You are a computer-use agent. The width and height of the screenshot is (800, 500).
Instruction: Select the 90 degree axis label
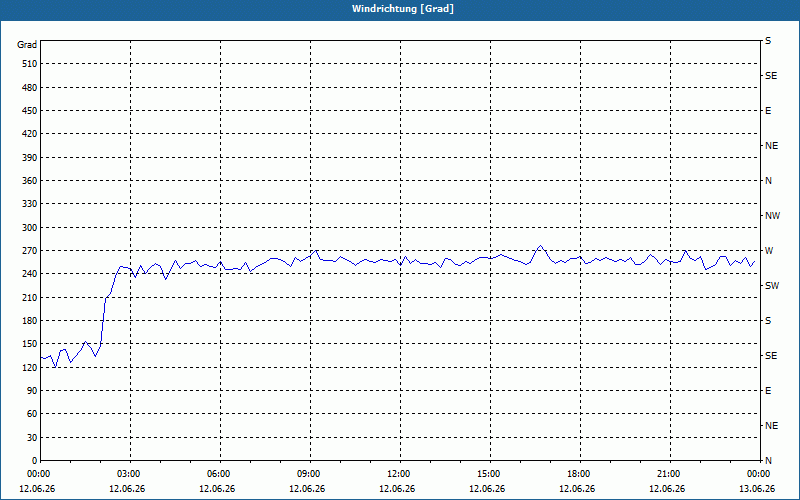pyautogui.click(x=32, y=391)
